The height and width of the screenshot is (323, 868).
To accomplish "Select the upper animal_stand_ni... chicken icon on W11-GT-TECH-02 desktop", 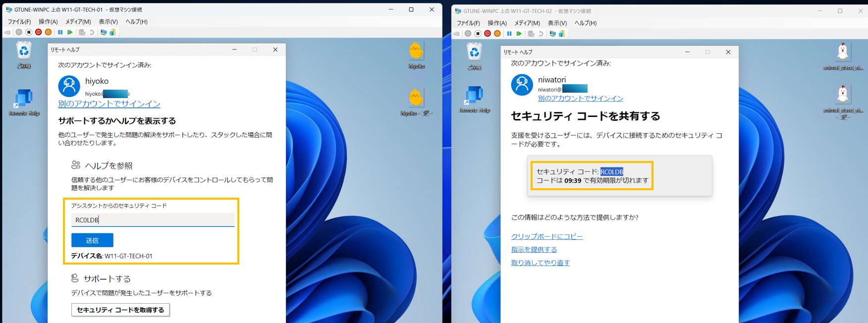I will pyautogui.click(x=843, y=56).
